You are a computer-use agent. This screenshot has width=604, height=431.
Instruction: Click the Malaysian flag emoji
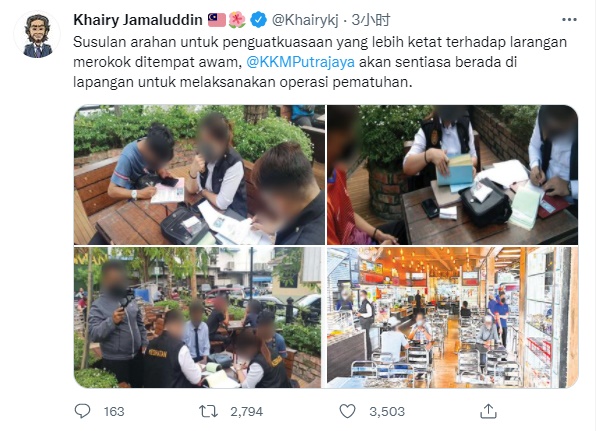click(x=216, y=20)
